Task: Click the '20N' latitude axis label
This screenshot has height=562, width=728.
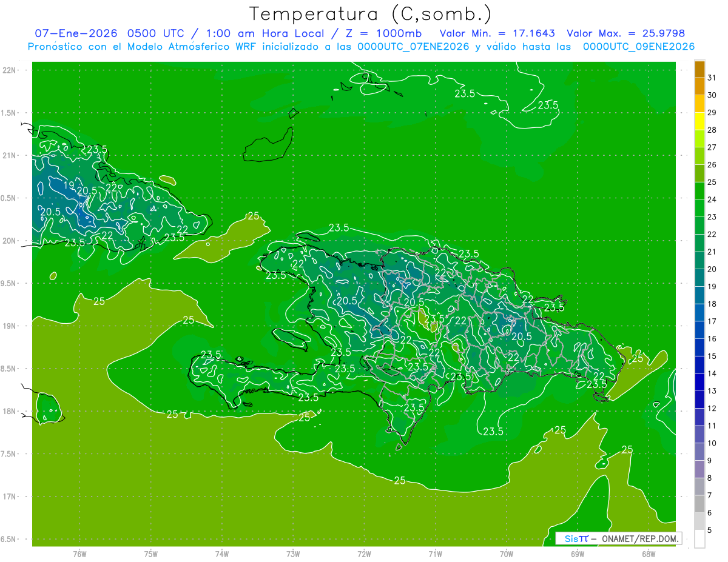Action: (10, 241)
